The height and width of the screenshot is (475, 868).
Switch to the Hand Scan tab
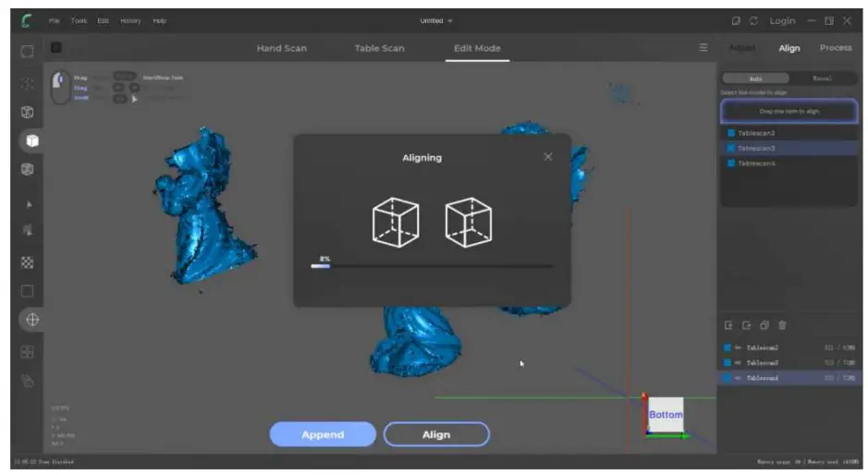tap(281, 48)
